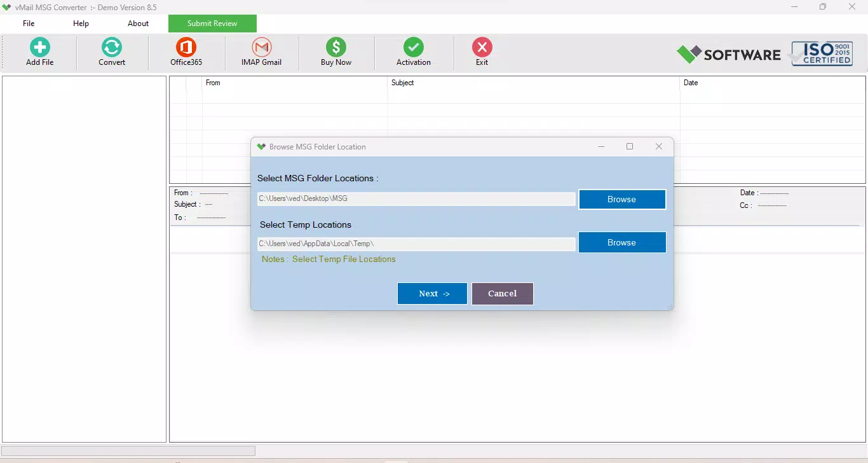This screenshot has width=868, height=463.
Task: Click the ISO Certified badge
Action: (822, 54)
